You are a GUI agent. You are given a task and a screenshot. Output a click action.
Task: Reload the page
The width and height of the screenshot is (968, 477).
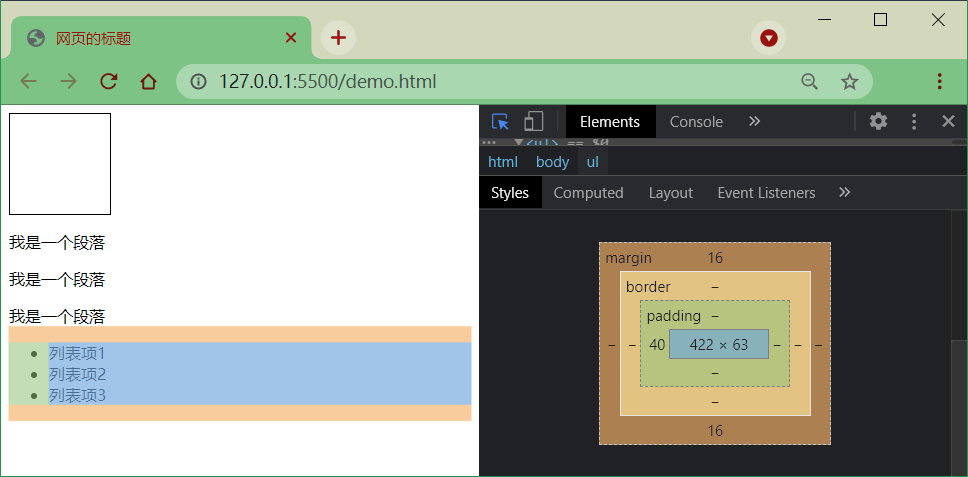[109, 81]
